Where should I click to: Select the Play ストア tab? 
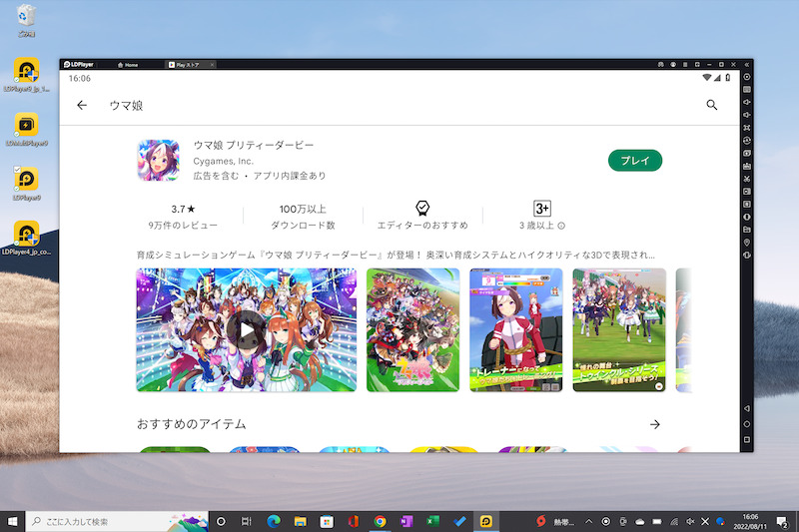click(x=184, y=65)
